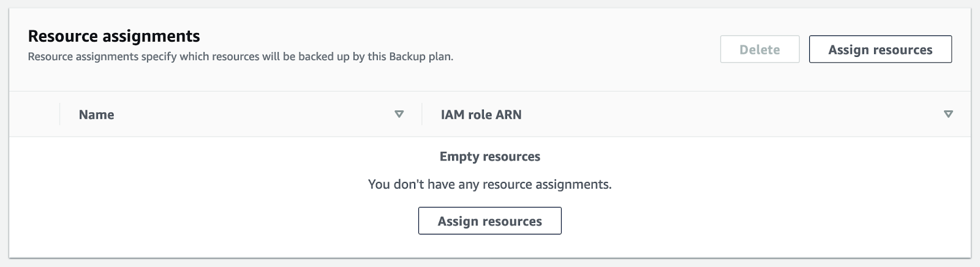Click the empty selection column header cell
The image size is (980, 267).
pos(34,115)
